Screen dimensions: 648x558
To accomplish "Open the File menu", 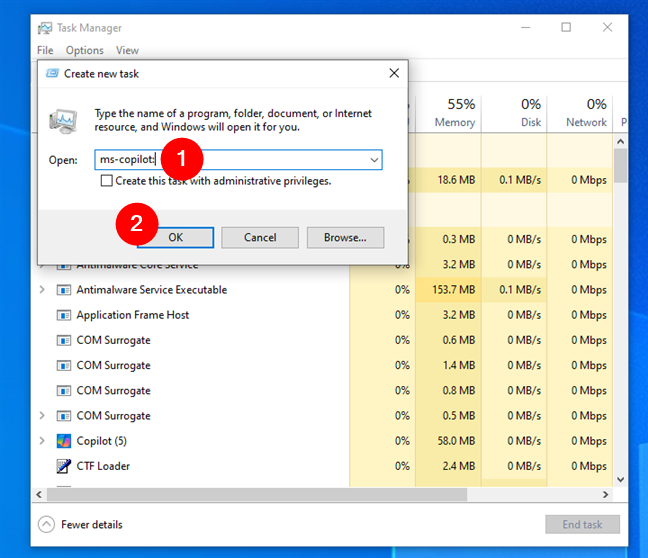I will (x=45, y=50).
